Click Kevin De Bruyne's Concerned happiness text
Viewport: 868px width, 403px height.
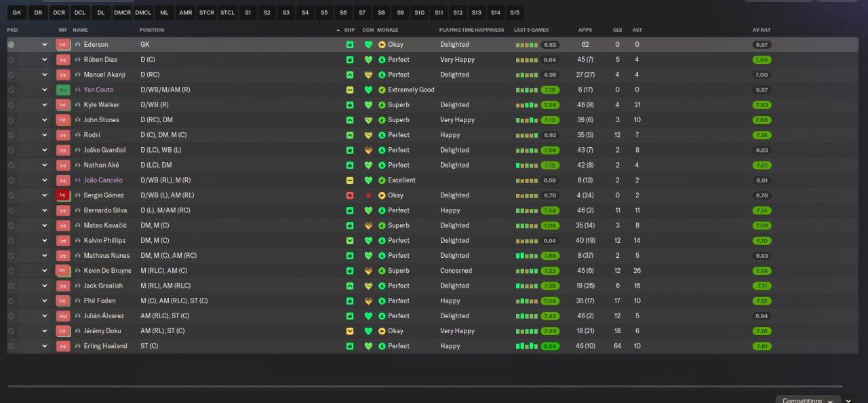tap(456, 271)
